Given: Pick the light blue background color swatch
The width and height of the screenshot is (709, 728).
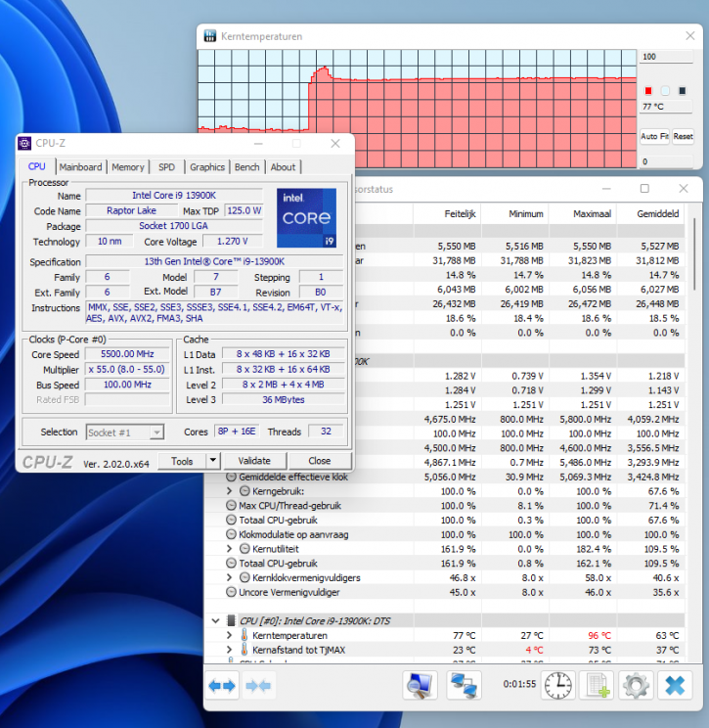Looking at the screenshot, I should point(665,91).
